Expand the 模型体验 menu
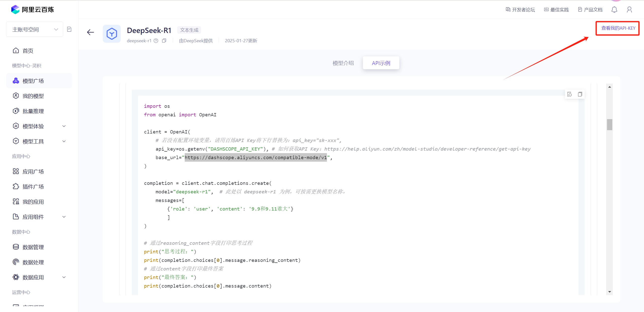 pyautogui.click(x=64, y=126)
